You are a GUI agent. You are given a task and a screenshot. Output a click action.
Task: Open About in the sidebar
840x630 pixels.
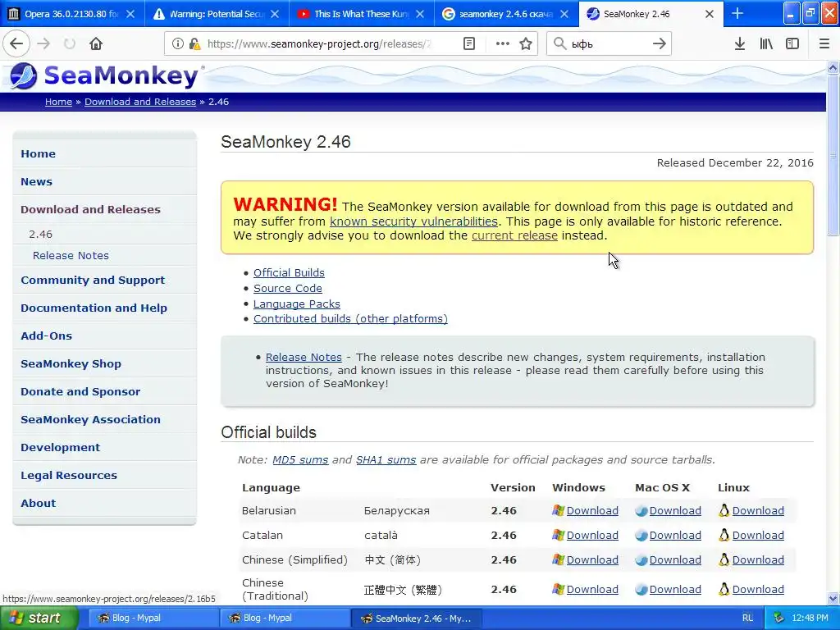click(38, 503)
